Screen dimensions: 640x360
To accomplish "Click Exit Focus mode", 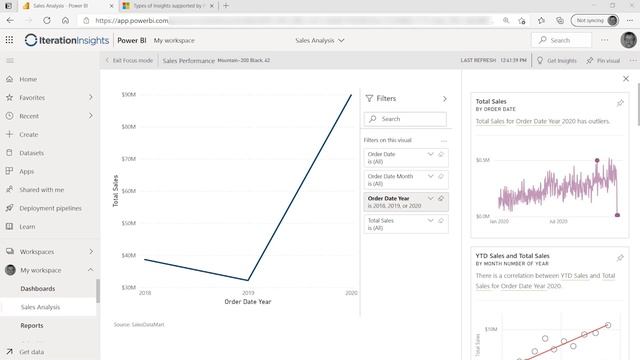I will [x=129, y=60].
